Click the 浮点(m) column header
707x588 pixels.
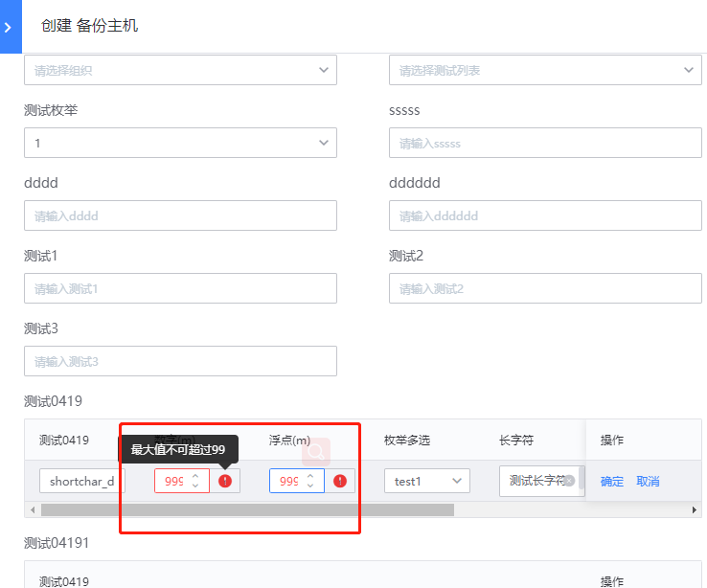(x=289, y=441)
